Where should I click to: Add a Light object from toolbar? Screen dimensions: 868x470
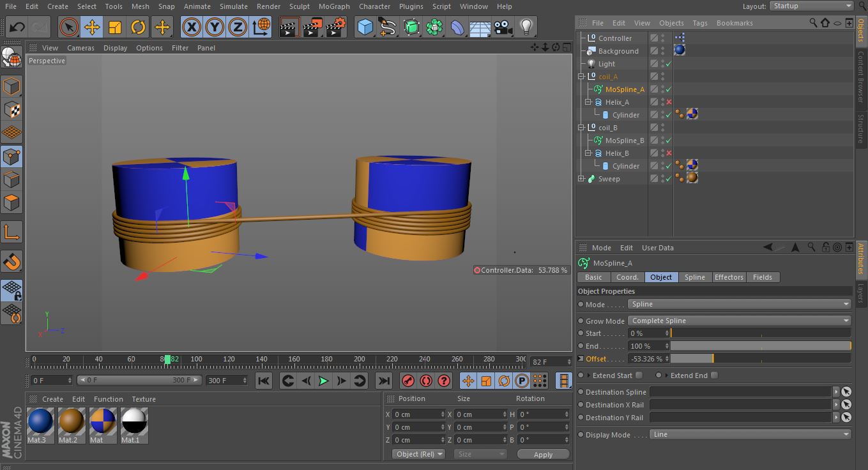526,27
